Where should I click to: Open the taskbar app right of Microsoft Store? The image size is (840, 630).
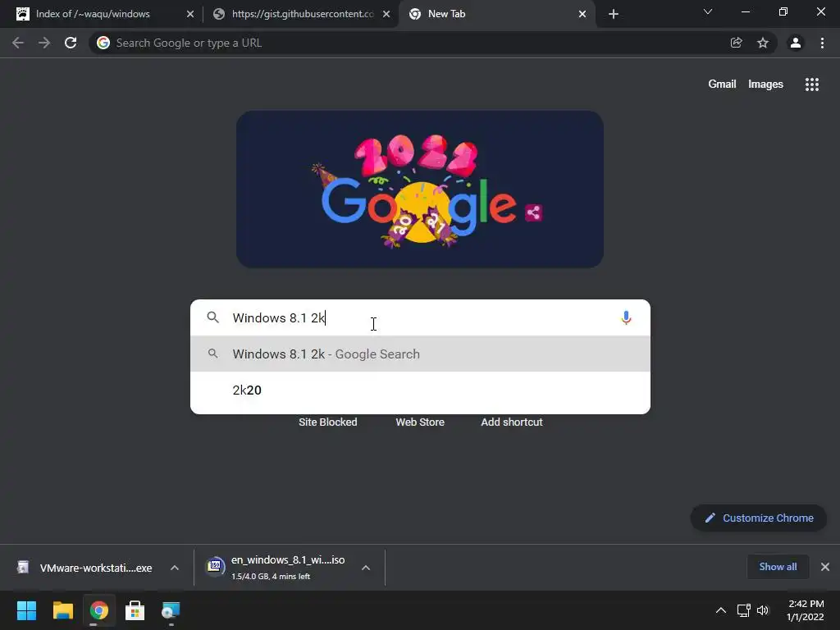[x=171, y=610]
